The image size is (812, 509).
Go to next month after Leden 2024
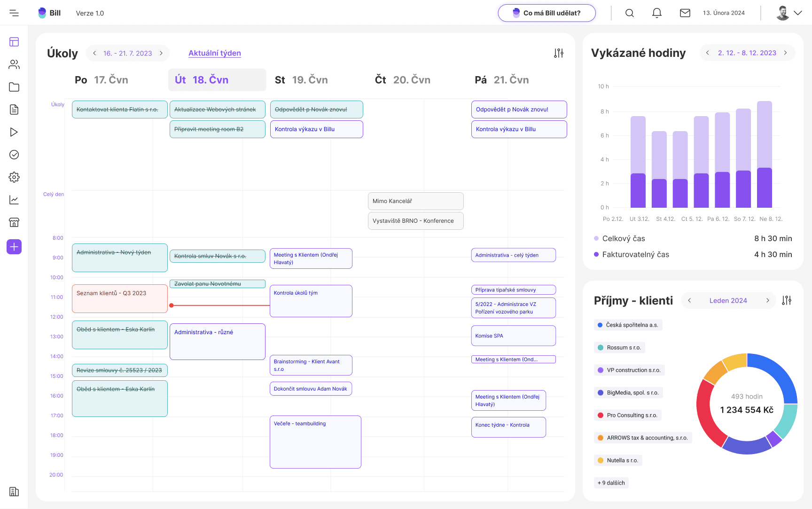point(768,300)
